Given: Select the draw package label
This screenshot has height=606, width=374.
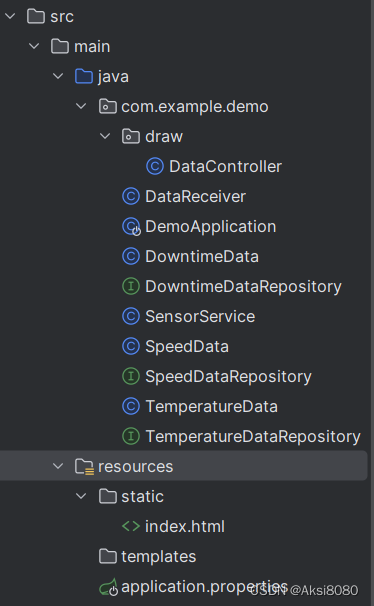Looking at the screenshot, I should pyautogui.click(x=164, y=136).
